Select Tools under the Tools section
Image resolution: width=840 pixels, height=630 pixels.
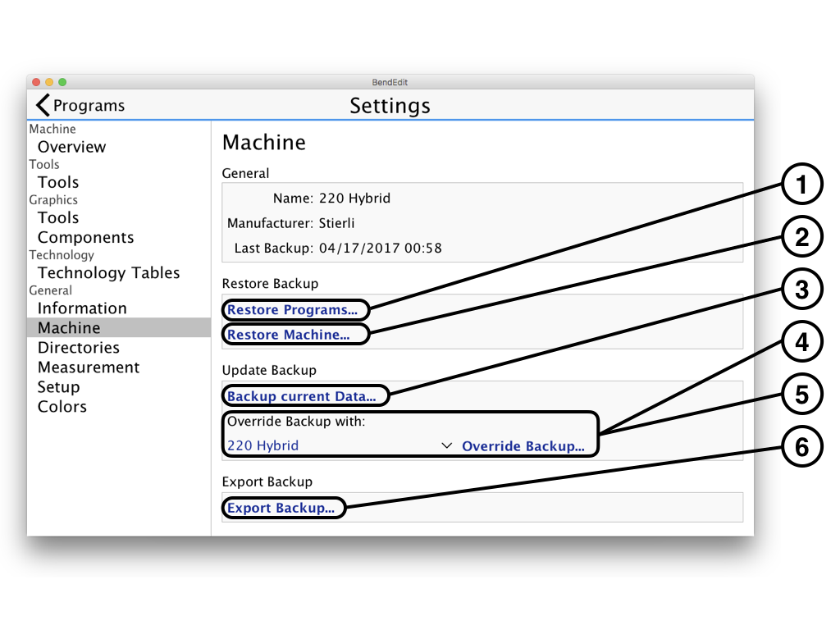tap(58, 182)
